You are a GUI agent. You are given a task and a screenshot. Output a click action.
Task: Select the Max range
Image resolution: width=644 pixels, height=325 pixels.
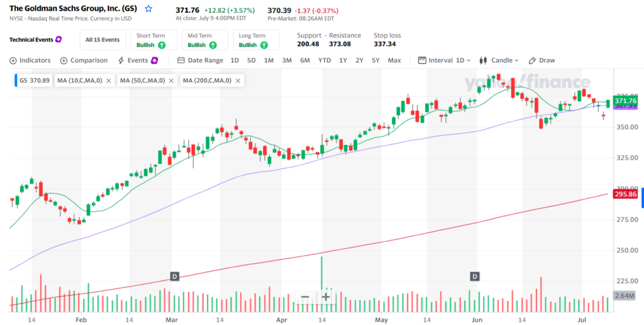click(394, 60)
